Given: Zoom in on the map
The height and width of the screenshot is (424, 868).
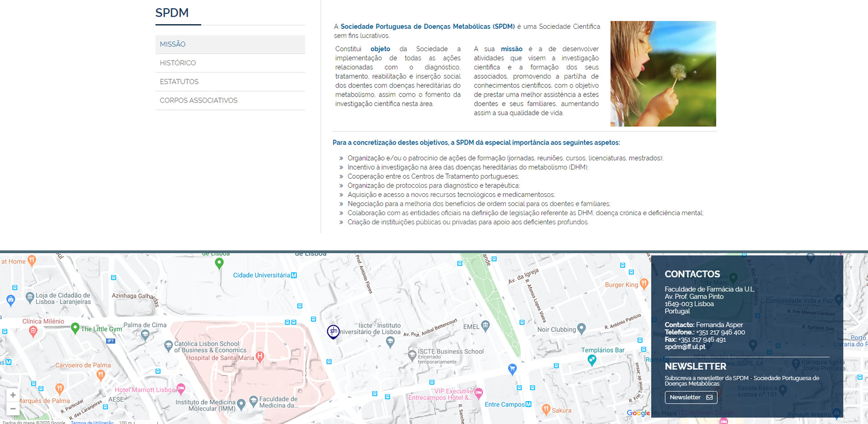Looking at the screenshot, I should coord(13,395).
